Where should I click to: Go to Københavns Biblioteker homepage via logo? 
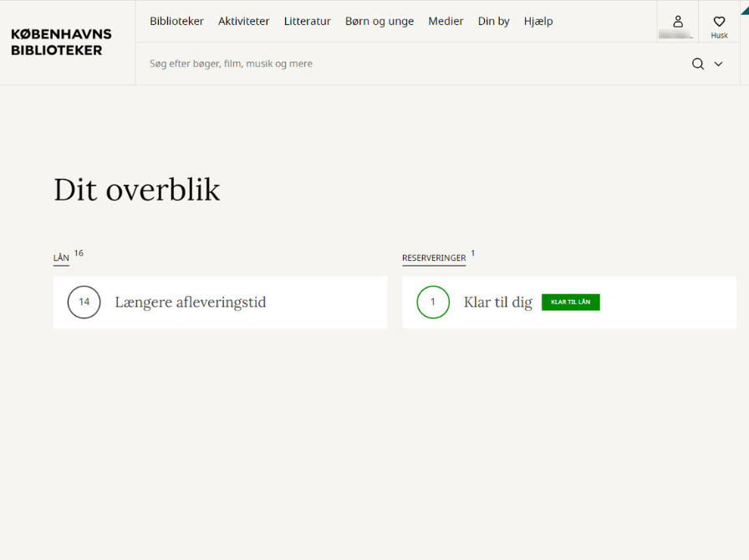(x=61, y=42)
